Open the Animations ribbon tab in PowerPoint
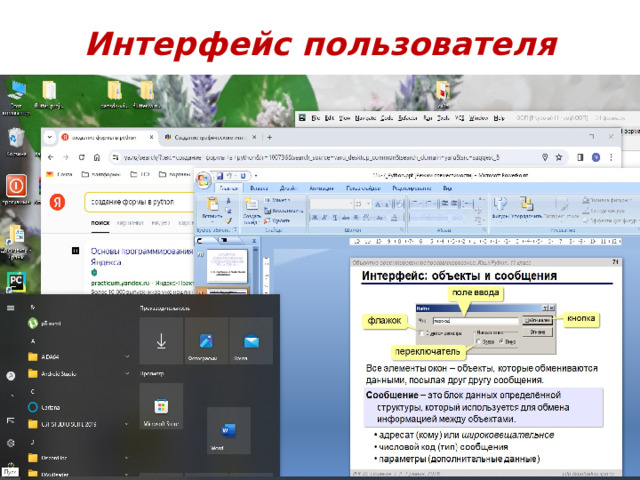The width and height of the screenshot is (640, 480). tap(321, 188)
